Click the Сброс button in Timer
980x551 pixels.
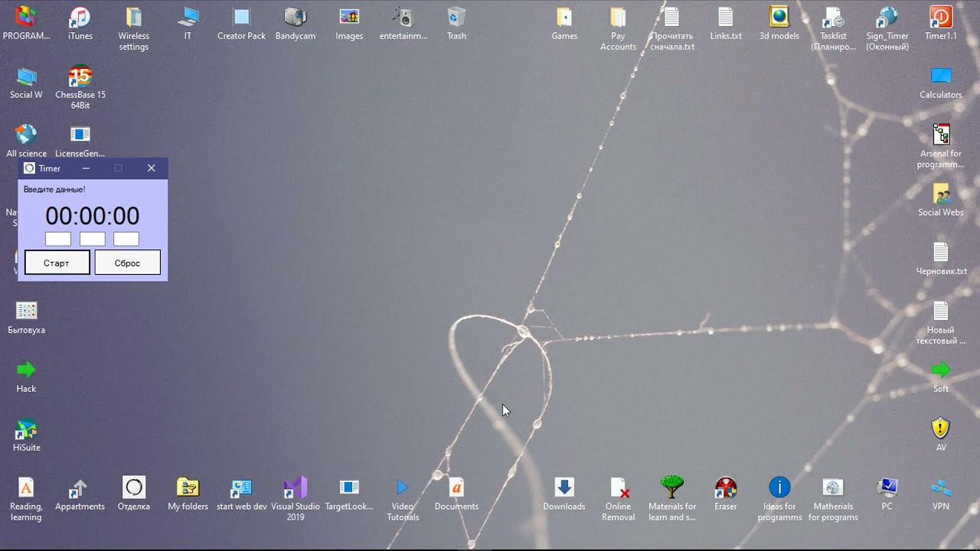(127, 262)
